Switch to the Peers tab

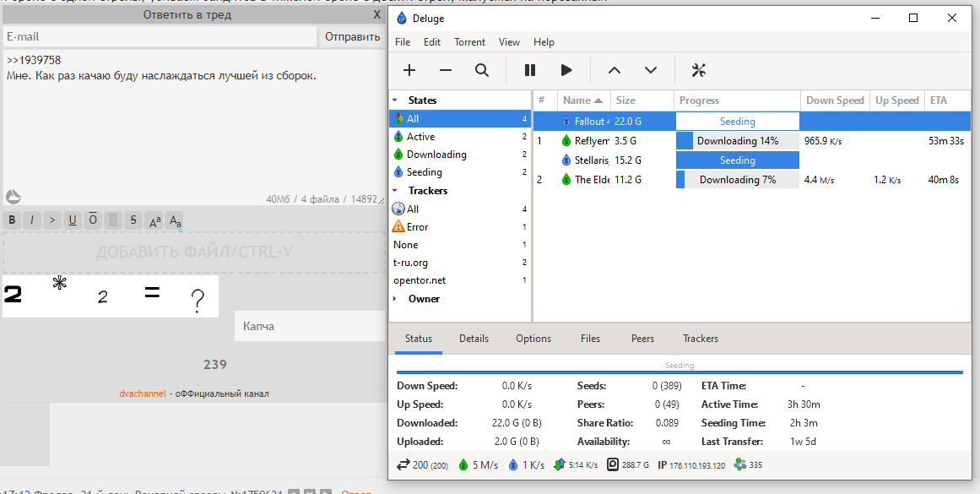click(642, 339)
